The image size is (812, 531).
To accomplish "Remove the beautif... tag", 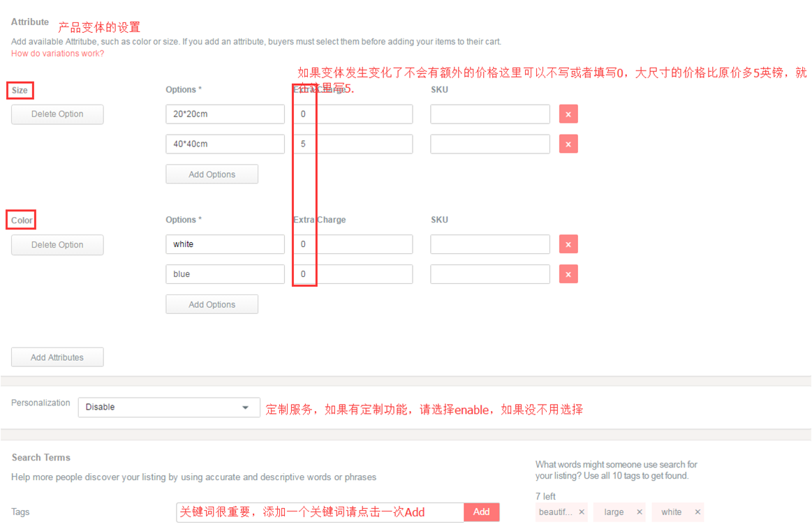I will tap(582, 512).
